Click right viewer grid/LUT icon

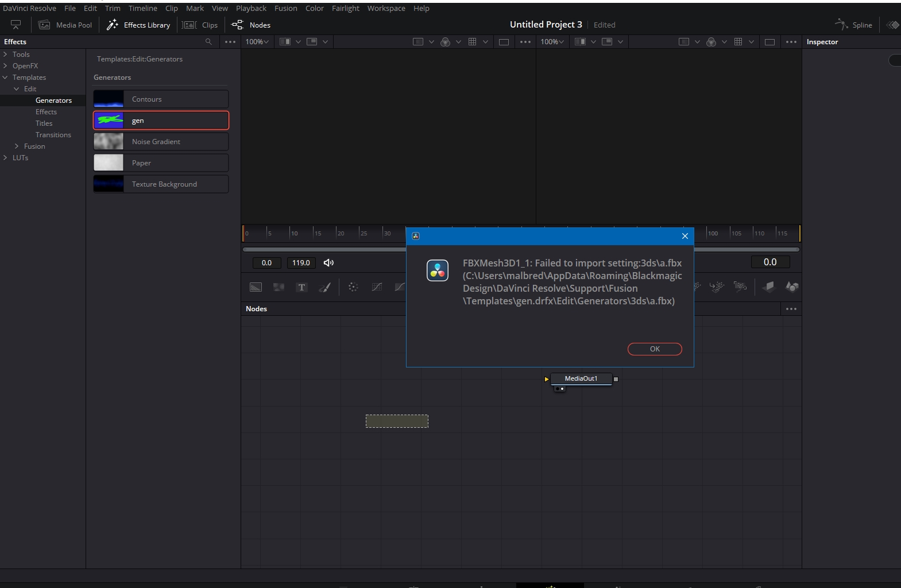click(738, 42)
